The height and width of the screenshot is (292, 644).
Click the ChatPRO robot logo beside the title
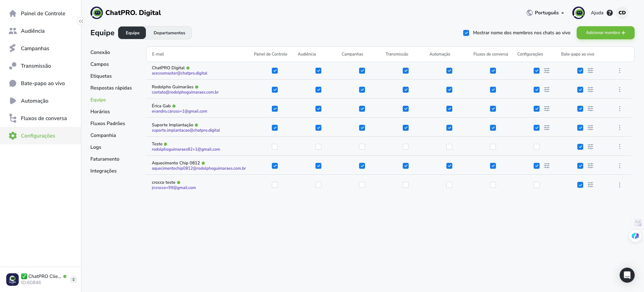point(97,13)
